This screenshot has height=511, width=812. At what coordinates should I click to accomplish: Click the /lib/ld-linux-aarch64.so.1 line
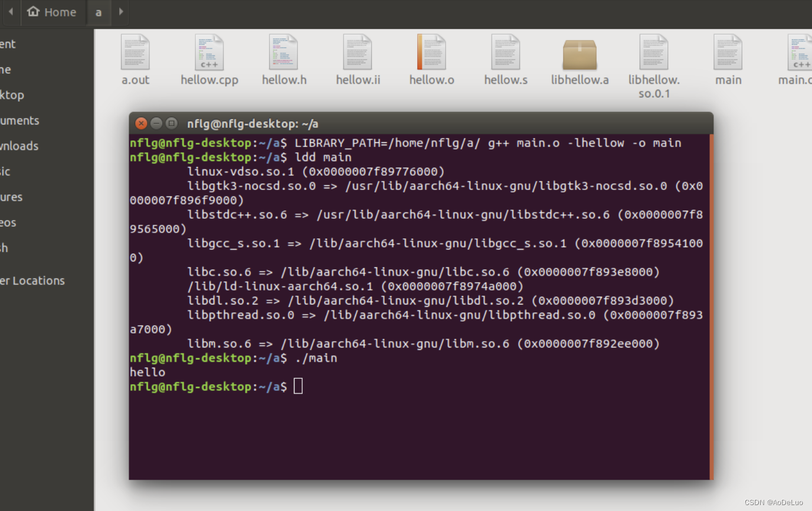(x=355, y=286)
